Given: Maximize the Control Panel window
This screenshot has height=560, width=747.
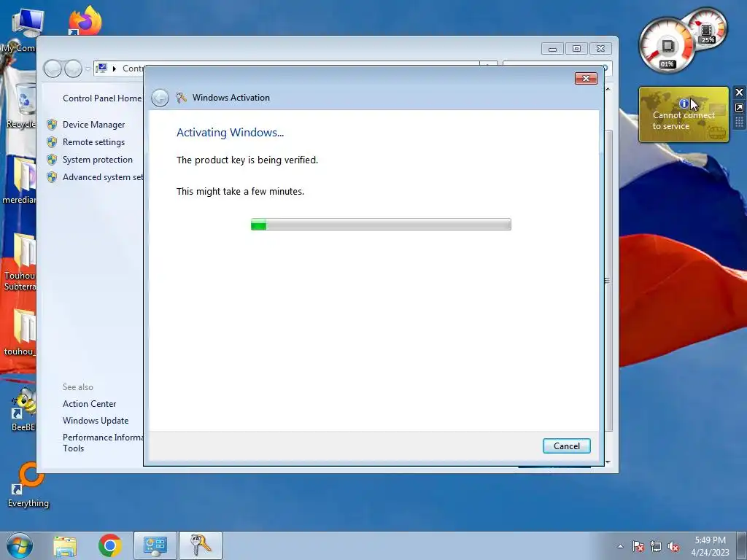Looking at the screenshot, I should 576,49.
